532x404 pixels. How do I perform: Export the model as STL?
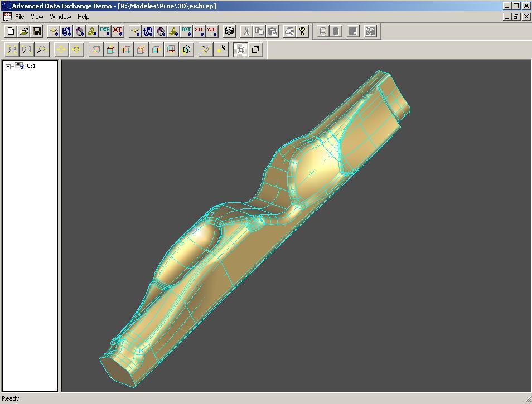pos(199,31)
